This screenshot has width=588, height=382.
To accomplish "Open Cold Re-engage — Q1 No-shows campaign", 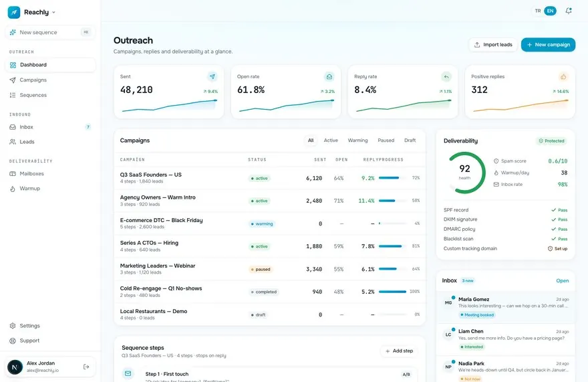I will [270, 292].
